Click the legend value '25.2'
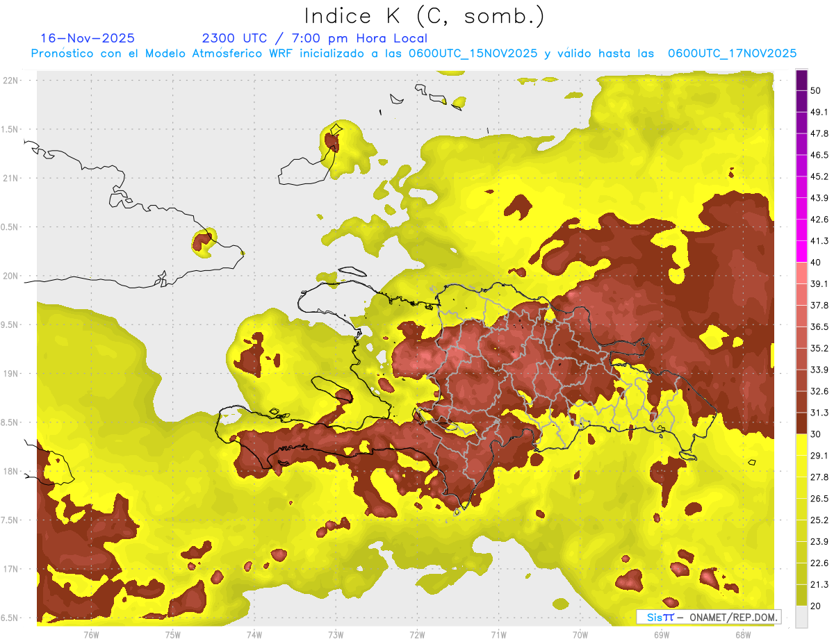This screenshot has width=834, height=644. (819, 520)
